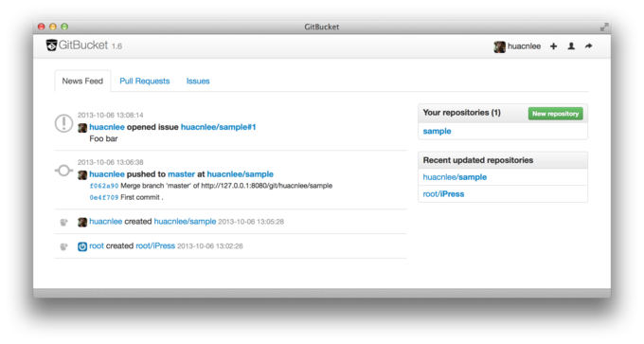Open account settings person icon
Screen dimensions: 644x344
tap(571, 46)
